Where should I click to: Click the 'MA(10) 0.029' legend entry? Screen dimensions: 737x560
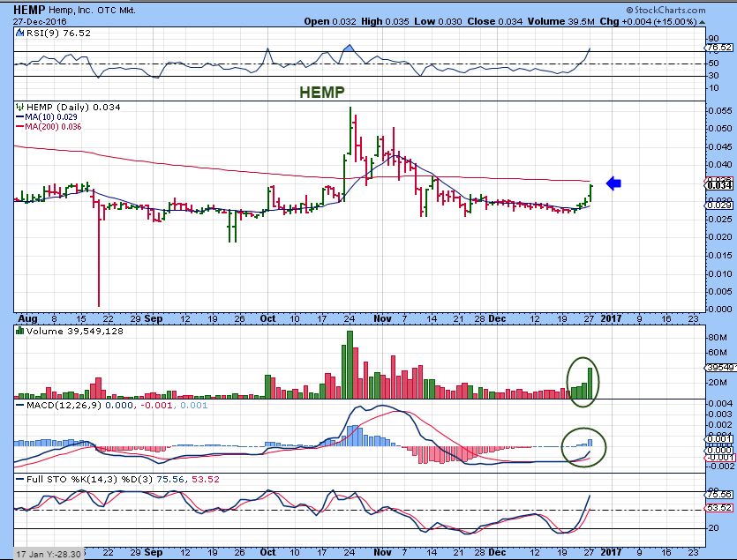[47, 117]
